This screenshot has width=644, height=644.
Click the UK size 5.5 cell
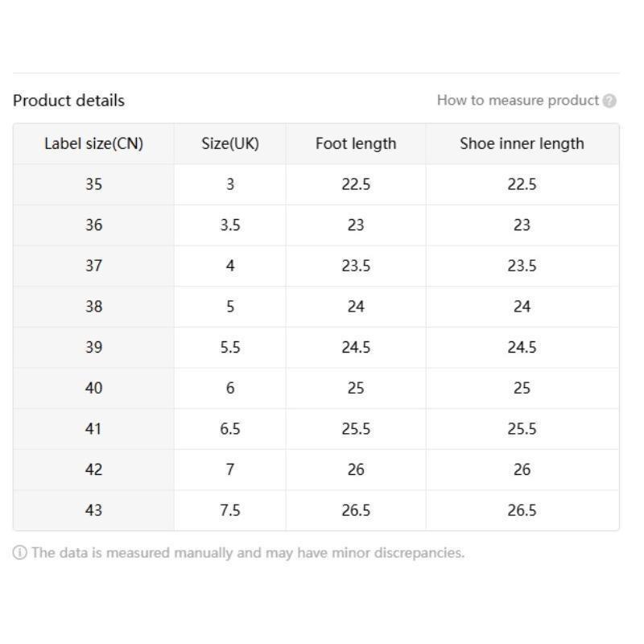click(230, 348)
